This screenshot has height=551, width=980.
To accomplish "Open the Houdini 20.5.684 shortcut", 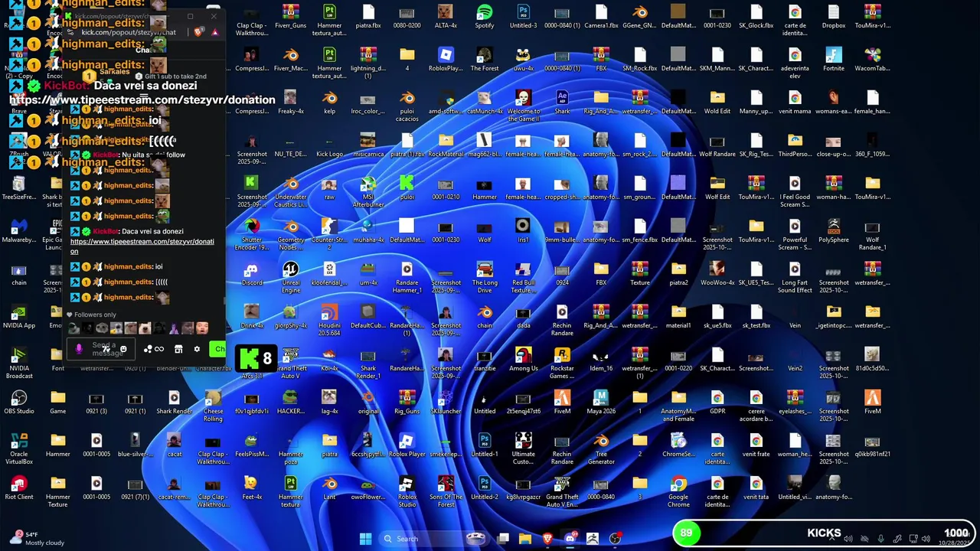I will [329, 321].
